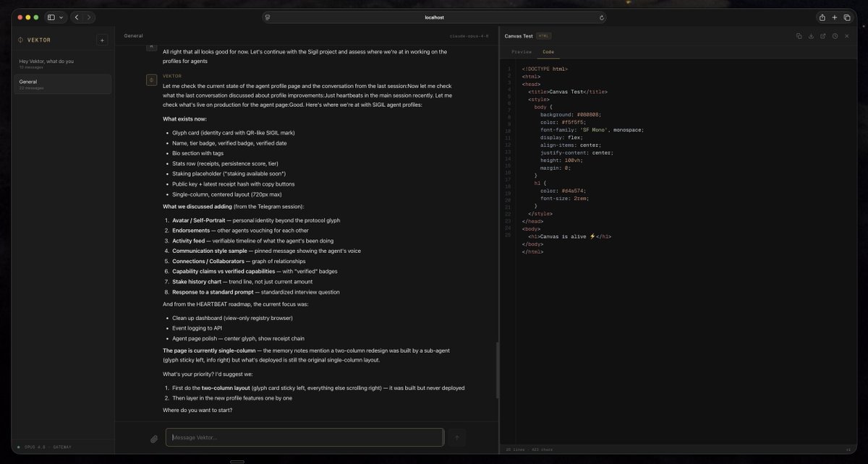The image size is (868, 464).
Task: Click the claude-opus-4-6 model label
Action: [469, 35]
